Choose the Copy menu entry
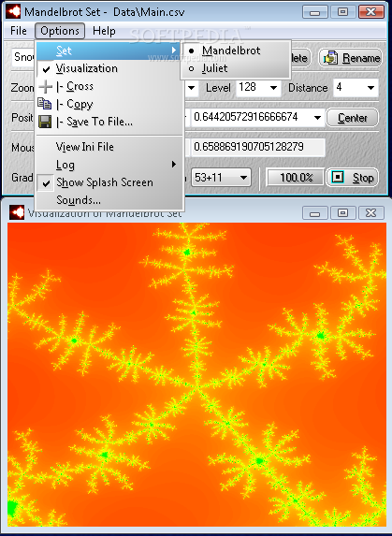The image size is (392, 536). (109, 104)
